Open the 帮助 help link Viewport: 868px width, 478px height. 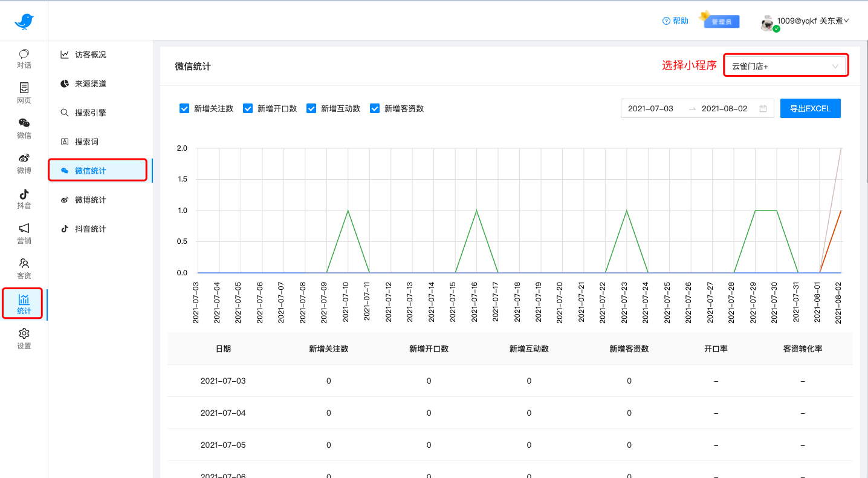click(x=676, y=21)
